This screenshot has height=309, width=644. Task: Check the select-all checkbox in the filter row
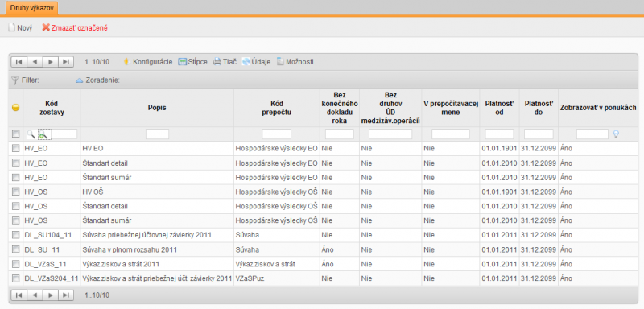click(15, 134)
